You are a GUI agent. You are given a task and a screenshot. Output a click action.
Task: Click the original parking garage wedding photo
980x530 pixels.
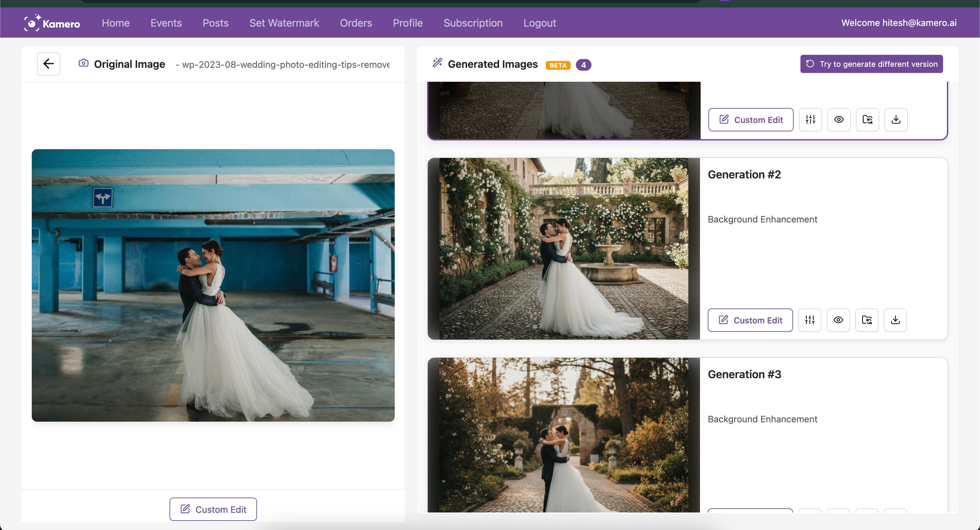(213, 285)
